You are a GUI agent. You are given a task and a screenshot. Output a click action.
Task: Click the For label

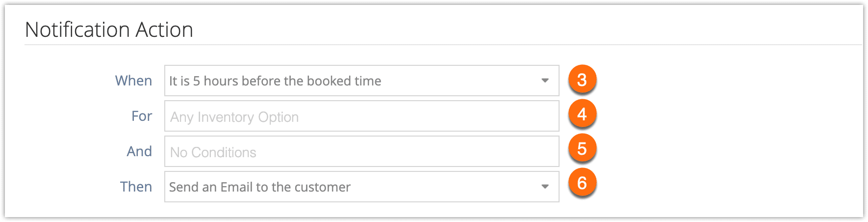(142, 116)
